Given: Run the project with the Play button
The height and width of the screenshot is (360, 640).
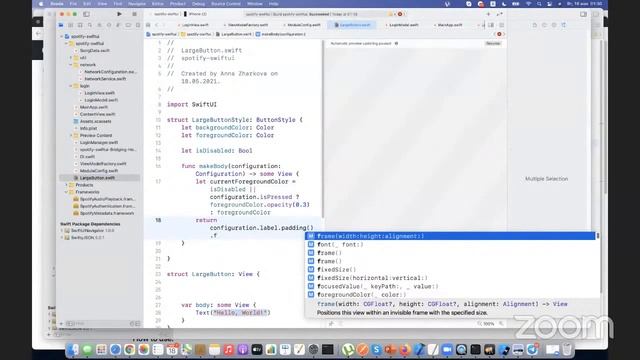Looking at the screenshot, I should (x=119, y=14).
